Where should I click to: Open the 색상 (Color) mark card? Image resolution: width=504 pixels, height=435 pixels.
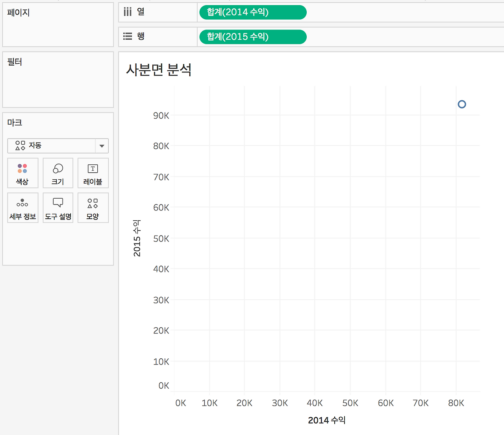[22, 173]
